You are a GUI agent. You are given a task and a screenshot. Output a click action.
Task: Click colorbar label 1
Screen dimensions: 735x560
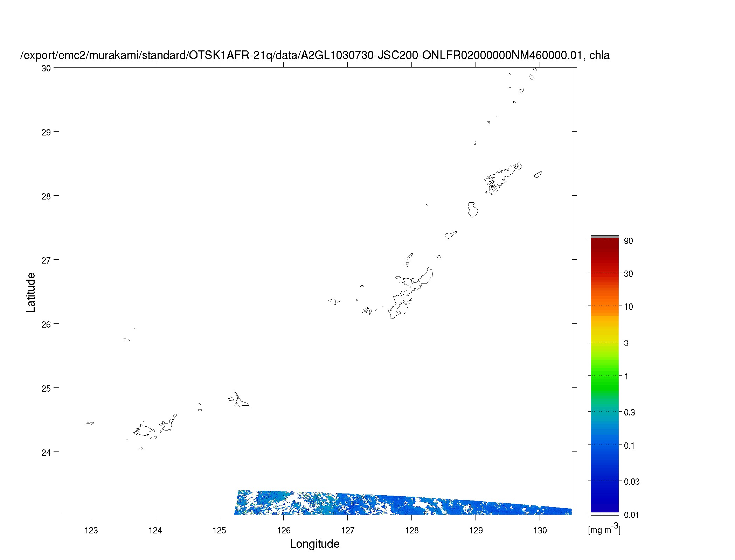click(x=626, y=376)
